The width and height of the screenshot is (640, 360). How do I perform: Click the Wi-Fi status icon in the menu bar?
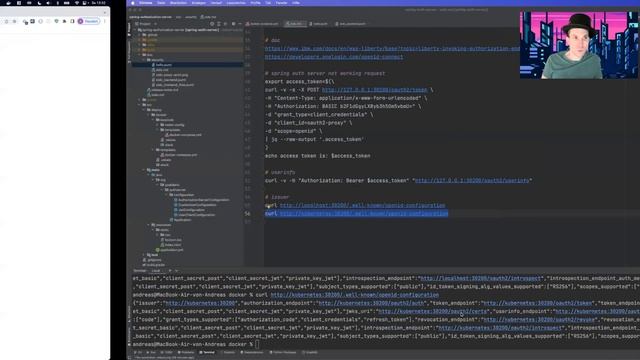76,3
